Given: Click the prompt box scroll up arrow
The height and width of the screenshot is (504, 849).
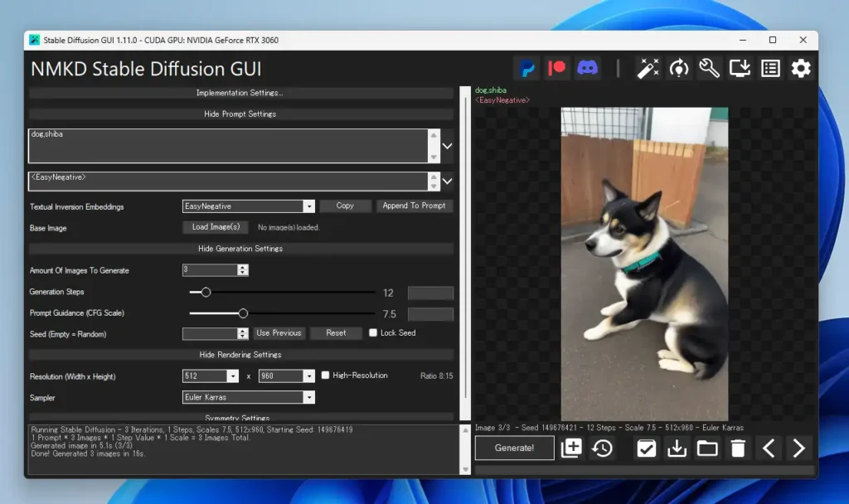Looking at the screenshot, I should point(434,135).
